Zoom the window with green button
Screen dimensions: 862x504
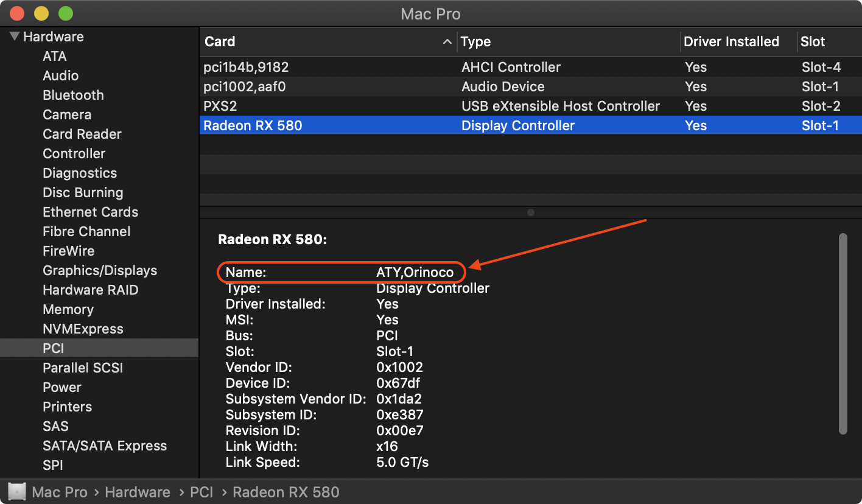(x=66, y=13)
